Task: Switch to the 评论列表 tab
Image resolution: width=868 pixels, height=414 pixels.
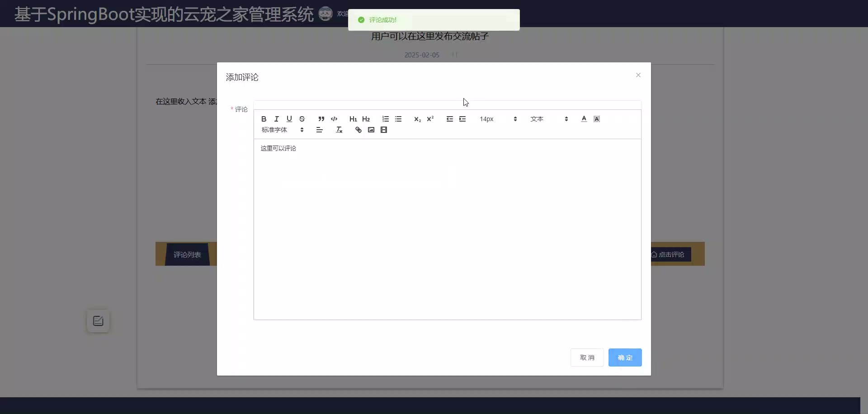Action: (x=187, y=254)
